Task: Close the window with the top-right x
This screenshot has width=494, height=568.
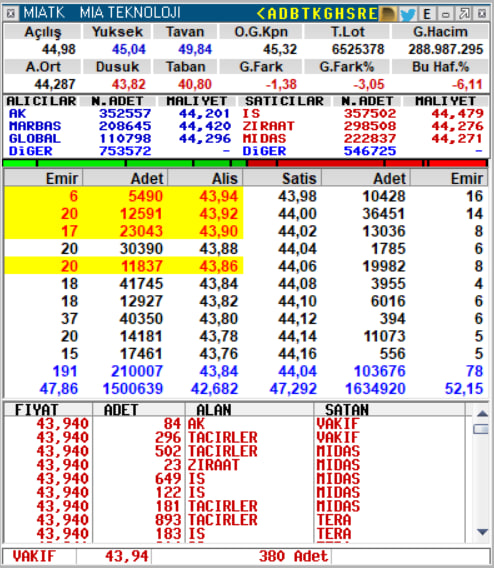Action: [482, 14]
